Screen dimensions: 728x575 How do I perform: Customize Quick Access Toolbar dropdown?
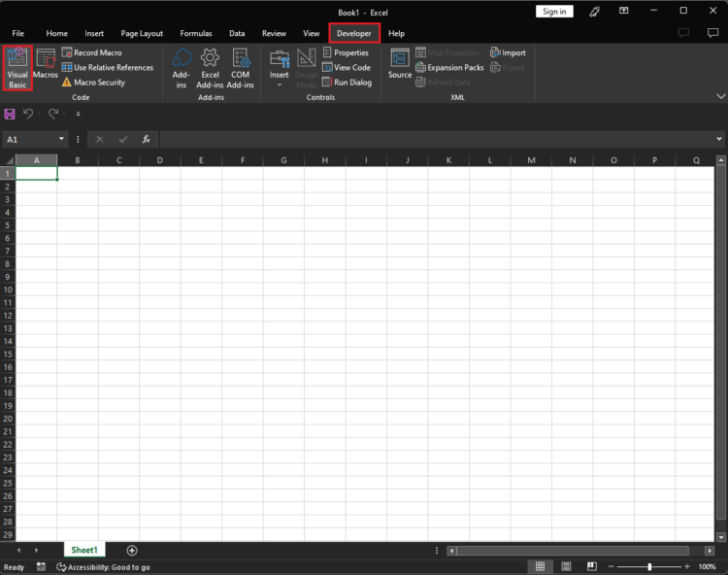pyautogui.click(x=78, y=114)
